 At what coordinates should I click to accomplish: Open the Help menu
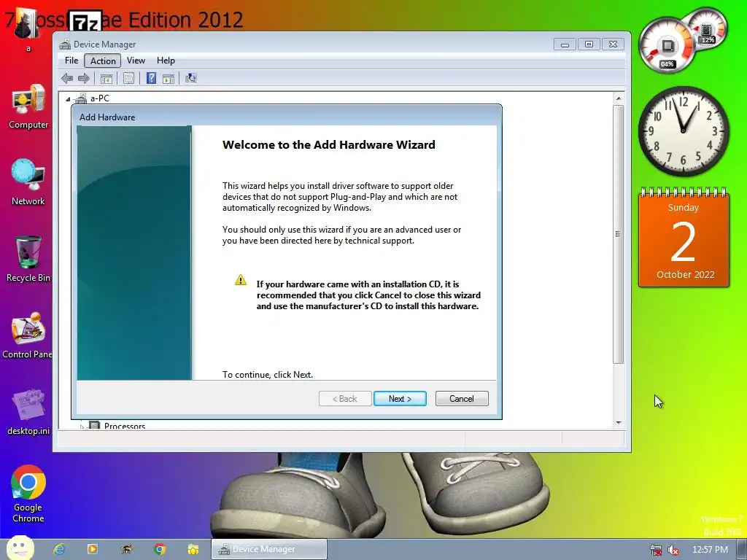tap(166, 61)
